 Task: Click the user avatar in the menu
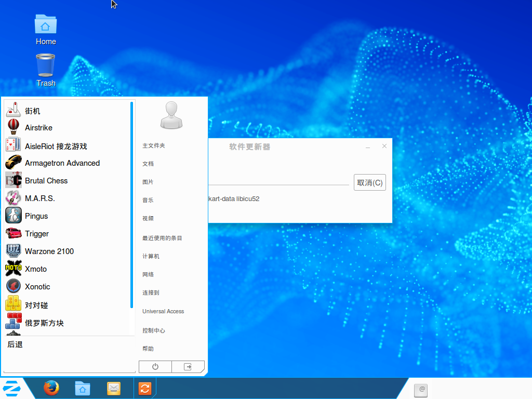[171, 115]
